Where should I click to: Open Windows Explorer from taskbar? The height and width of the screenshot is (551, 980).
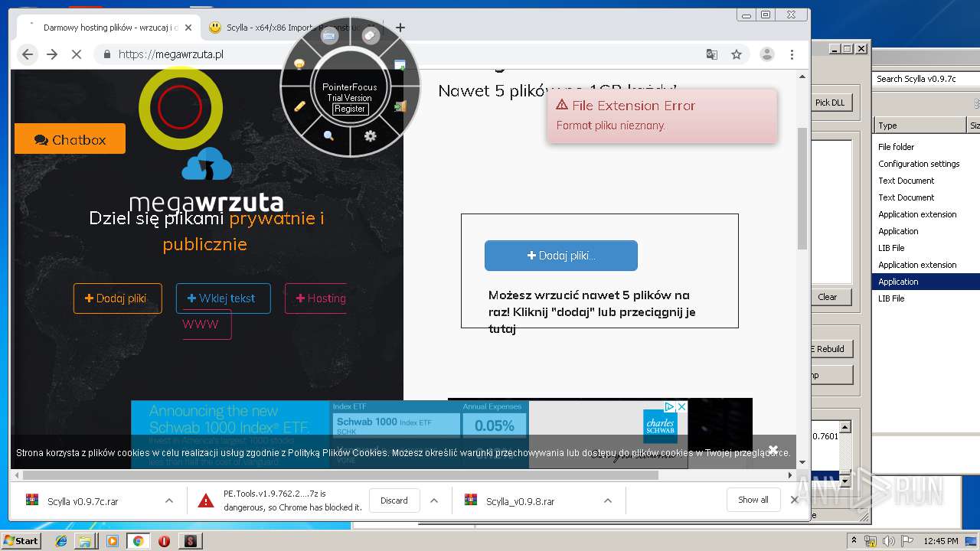86,541
